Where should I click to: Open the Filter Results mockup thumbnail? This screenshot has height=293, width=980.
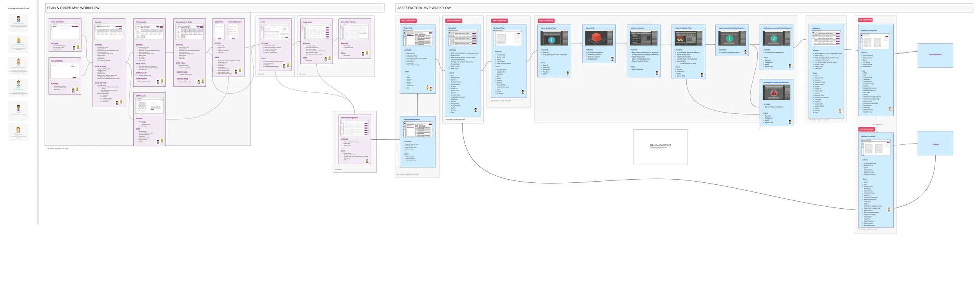click(x=149, y=32)
